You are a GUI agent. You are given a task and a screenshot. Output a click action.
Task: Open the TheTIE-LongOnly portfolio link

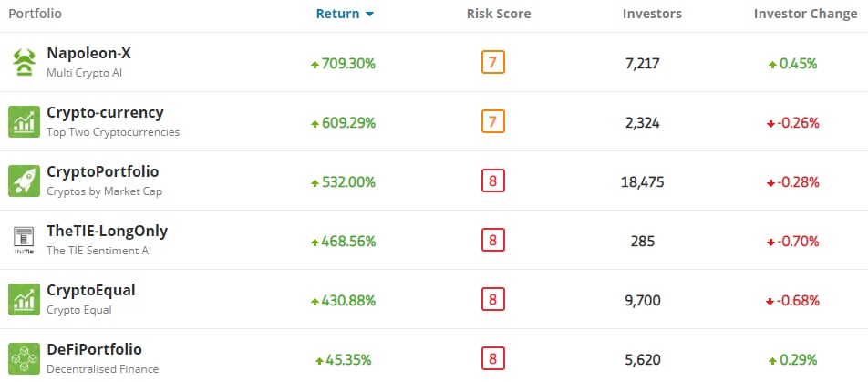tap(107, 231)
